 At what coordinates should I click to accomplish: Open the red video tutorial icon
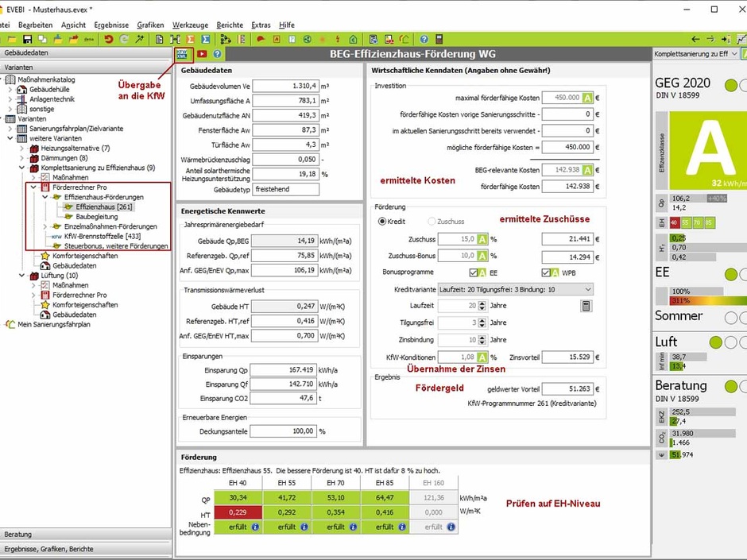202,54
